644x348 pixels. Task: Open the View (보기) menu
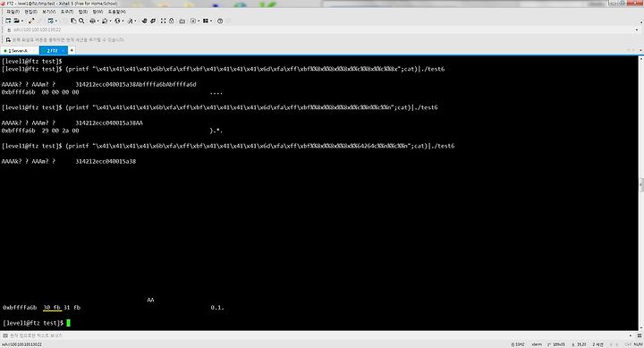point(49,12)
